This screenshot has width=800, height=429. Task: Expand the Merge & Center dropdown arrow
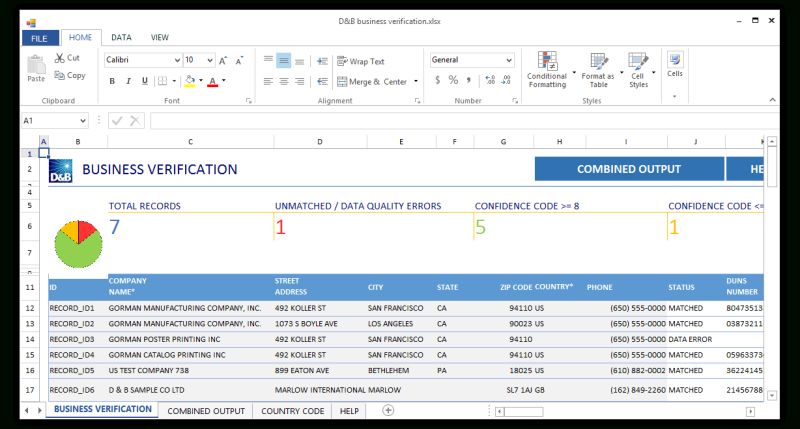(x=416, y=81)
